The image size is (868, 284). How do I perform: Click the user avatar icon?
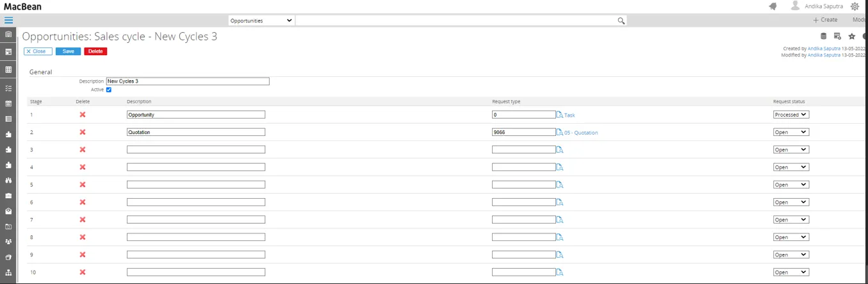(x=795, y=6)
